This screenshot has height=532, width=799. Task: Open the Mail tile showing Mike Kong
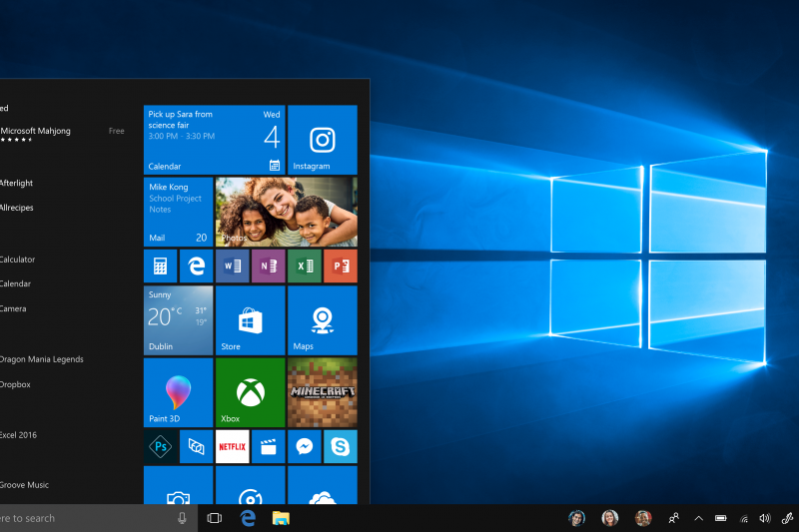pos(179,212)
